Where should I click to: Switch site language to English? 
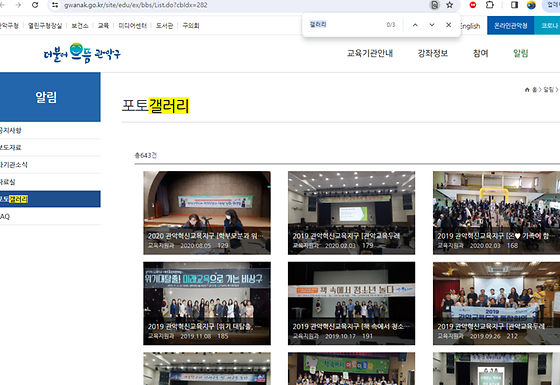pyautogui.click(x=470, y=26)
